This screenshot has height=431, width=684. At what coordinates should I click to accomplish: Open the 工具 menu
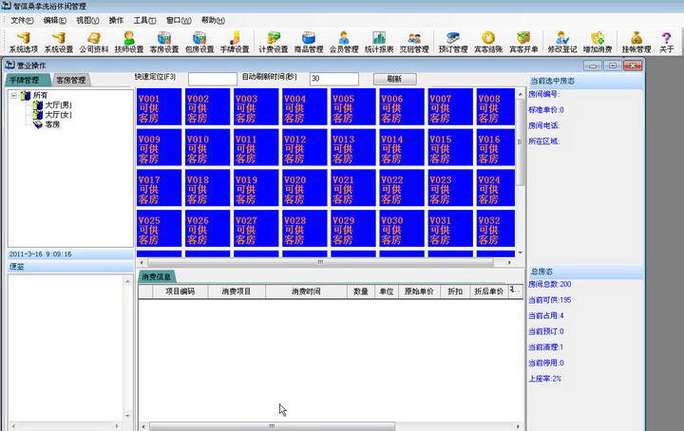click(144, 20)
